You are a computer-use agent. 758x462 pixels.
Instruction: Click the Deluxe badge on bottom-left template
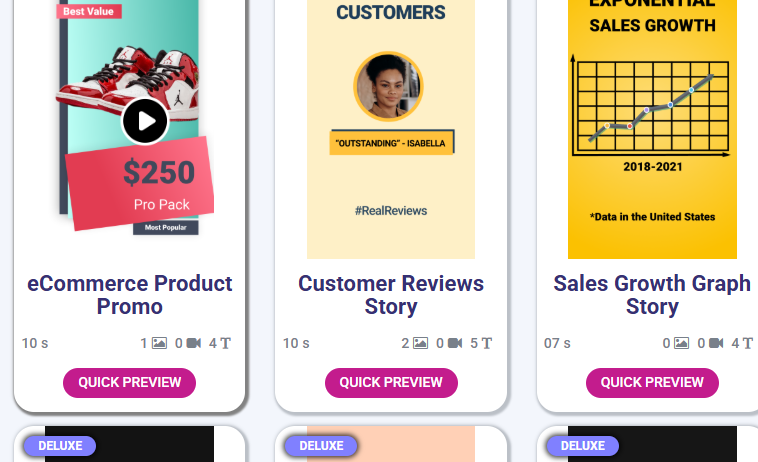(x=60, y=446)
